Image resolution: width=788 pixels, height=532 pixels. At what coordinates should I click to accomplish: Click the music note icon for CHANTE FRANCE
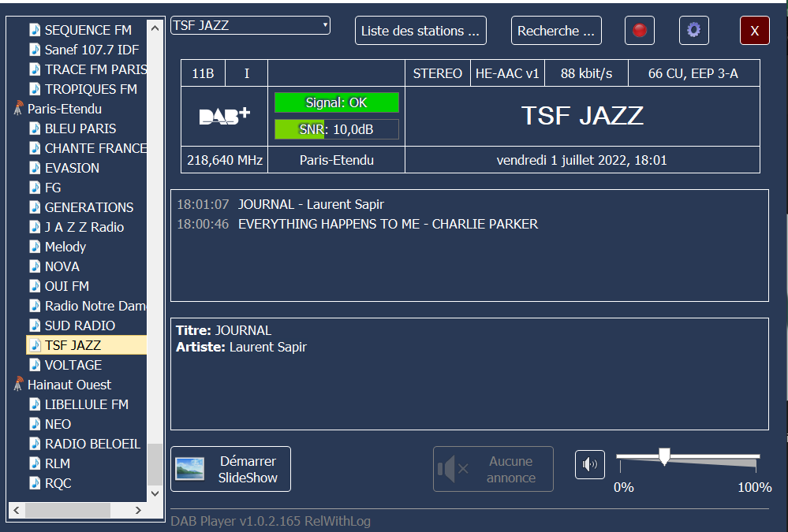[x=35, y=147]
